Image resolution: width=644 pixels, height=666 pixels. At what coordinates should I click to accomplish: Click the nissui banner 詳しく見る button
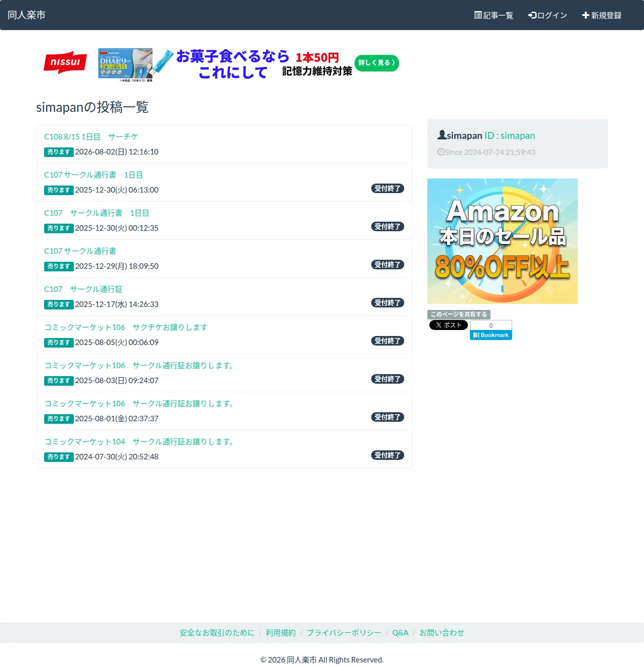pos(377,63)
